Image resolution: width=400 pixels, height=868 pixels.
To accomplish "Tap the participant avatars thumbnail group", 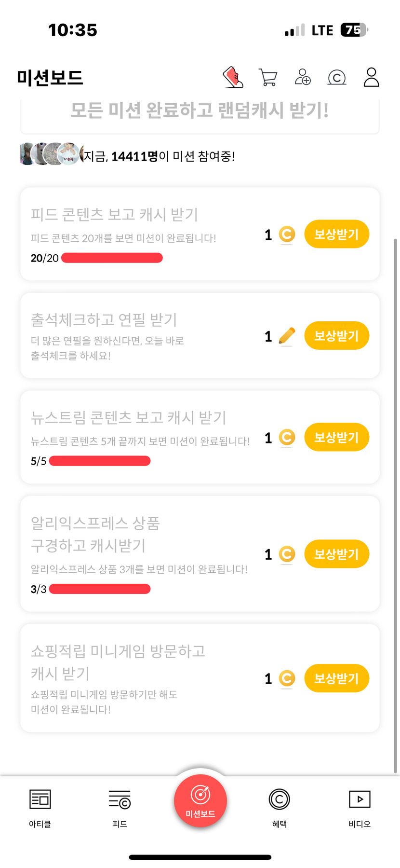I will click(52, 154).
